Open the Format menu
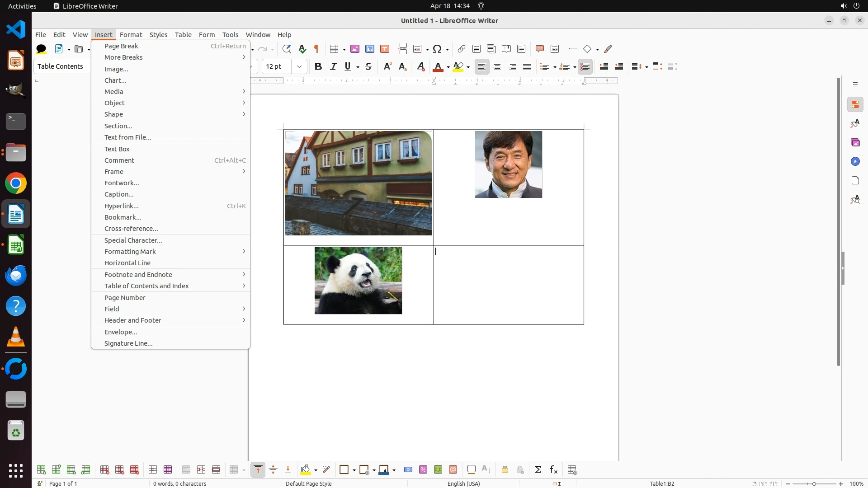 point(131,35)
